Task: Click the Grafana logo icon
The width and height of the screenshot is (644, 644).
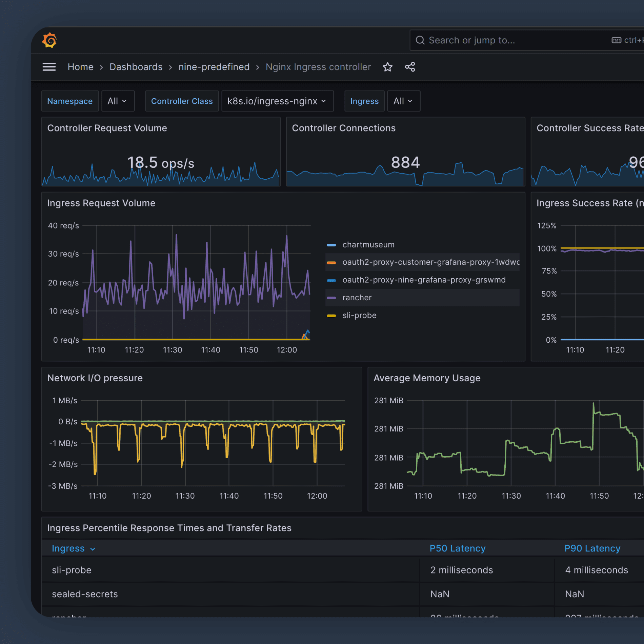Action: (x=49, y=40)
